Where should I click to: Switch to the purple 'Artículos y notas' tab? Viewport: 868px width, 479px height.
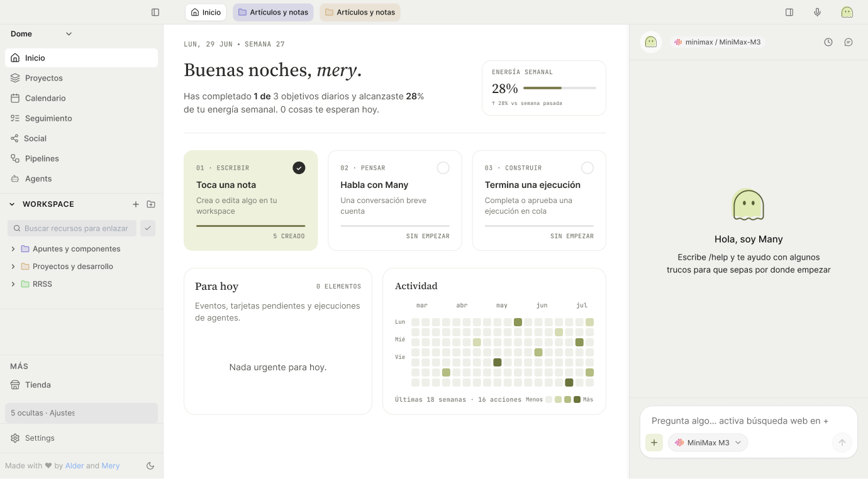273,12
